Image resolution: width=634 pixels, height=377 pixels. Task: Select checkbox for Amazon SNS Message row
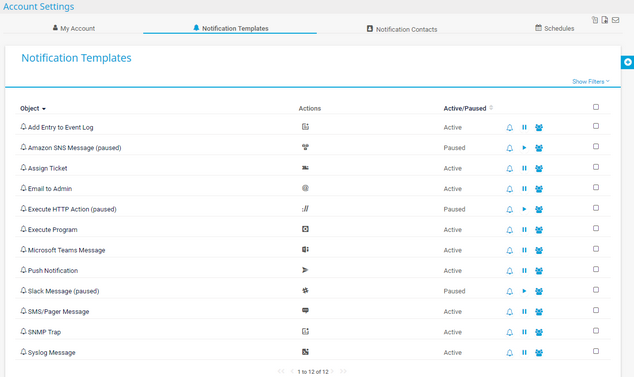(596, 146)
